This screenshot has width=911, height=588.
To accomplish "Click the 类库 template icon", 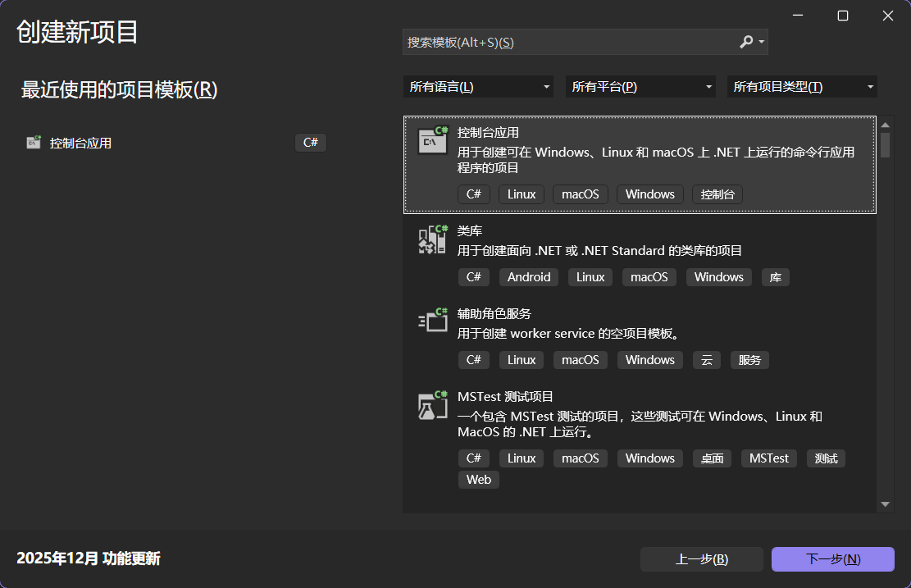I will (x=432, y=237).
